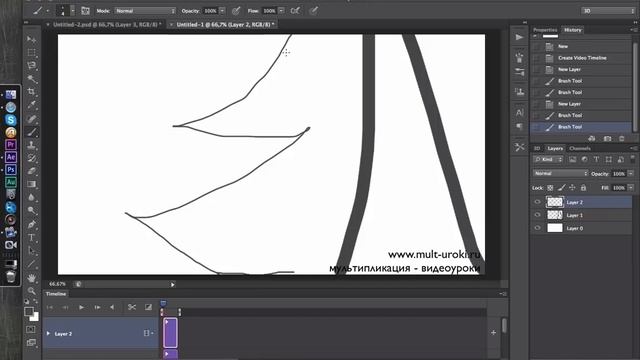
Task: Select the Blur tool
Action: click(x=31, y=197)
